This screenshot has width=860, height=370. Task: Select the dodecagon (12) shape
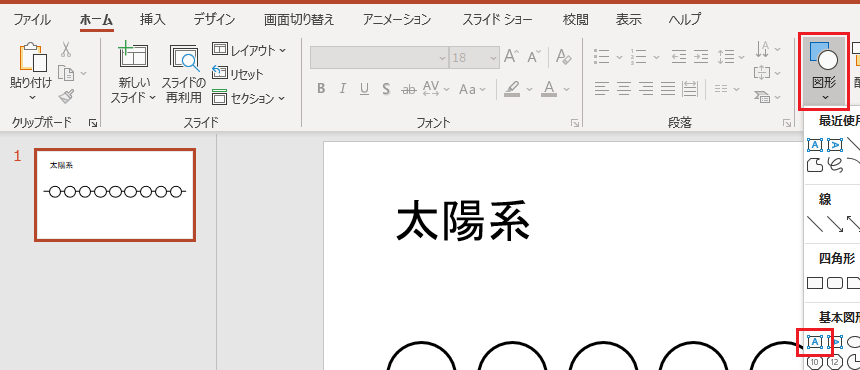click(835, 362)
